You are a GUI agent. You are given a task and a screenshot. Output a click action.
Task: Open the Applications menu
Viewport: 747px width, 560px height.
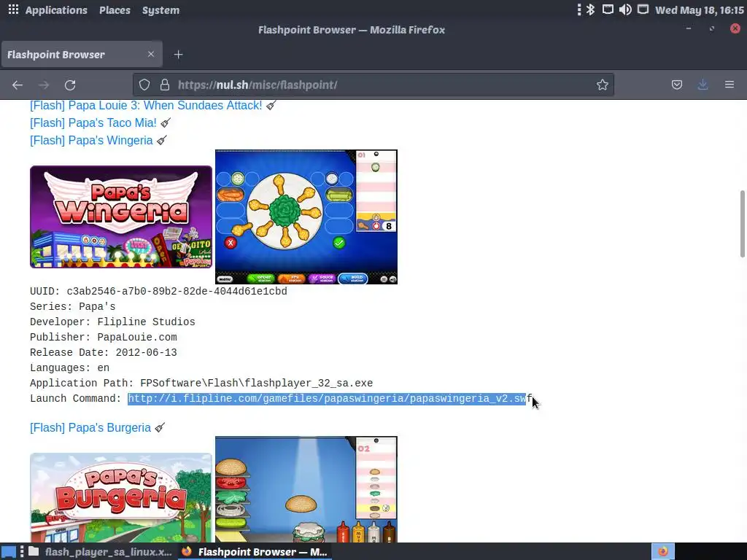pyautogui.click(x=56, y=10)
